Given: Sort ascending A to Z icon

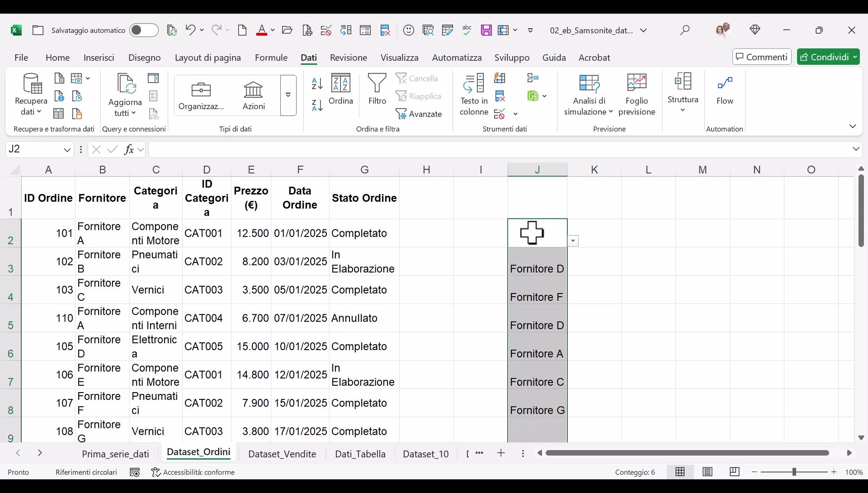Looking at the screenshot, I should [x=317, y=84].
